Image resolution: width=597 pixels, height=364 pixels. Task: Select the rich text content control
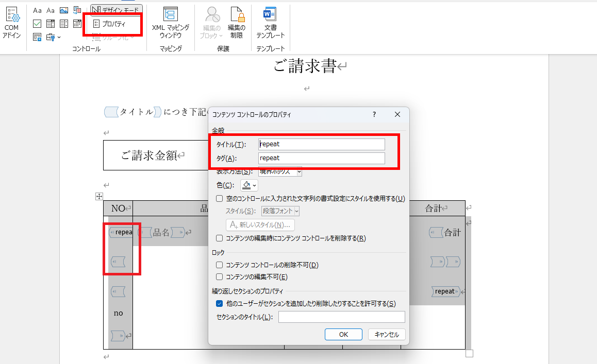tap(37, 10)
